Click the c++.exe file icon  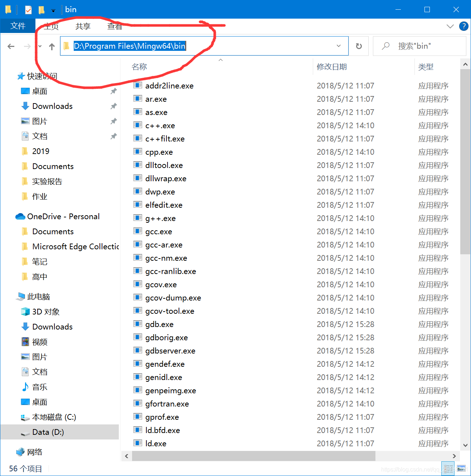(x=137, y=125)
